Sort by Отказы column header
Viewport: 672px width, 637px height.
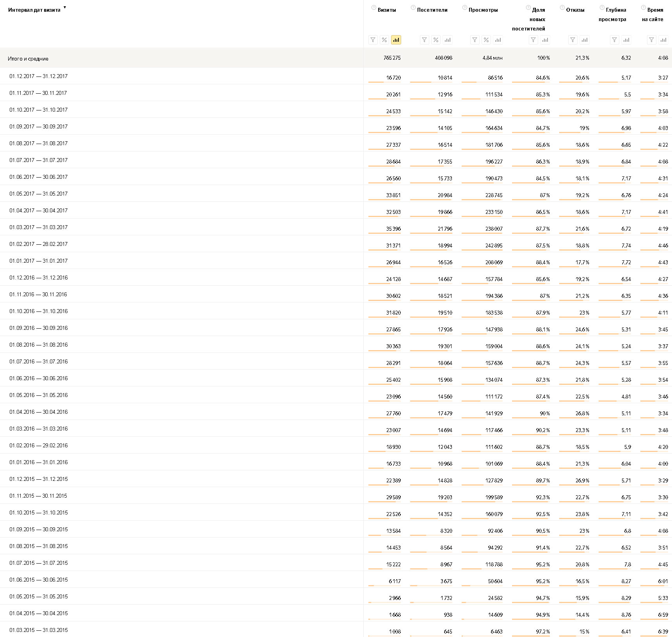575,10
